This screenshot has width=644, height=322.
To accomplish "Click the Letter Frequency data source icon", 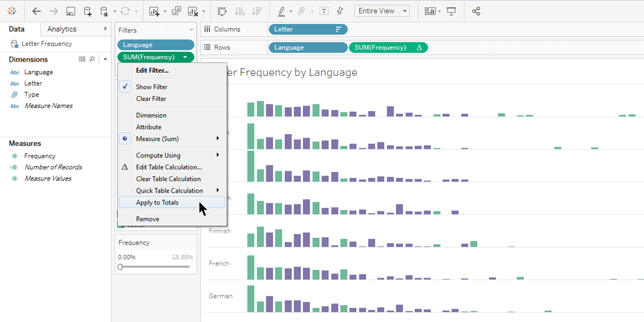I will [x=14, y=44].
